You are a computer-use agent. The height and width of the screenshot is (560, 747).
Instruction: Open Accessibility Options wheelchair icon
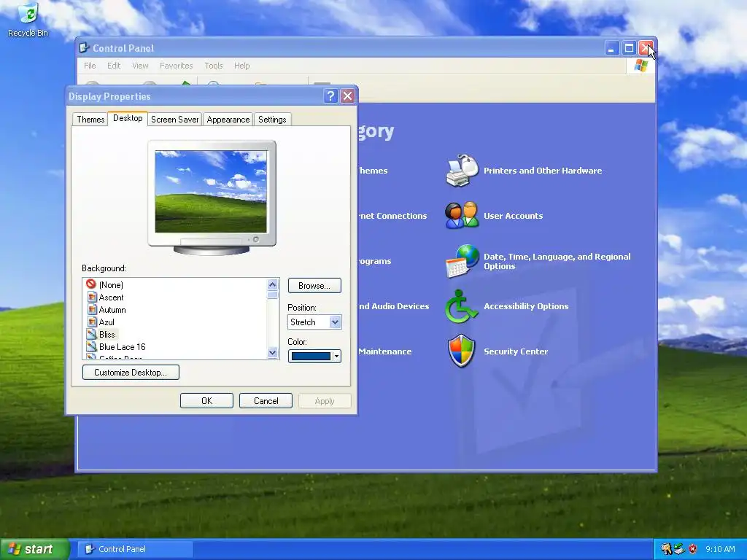point(461,306)
